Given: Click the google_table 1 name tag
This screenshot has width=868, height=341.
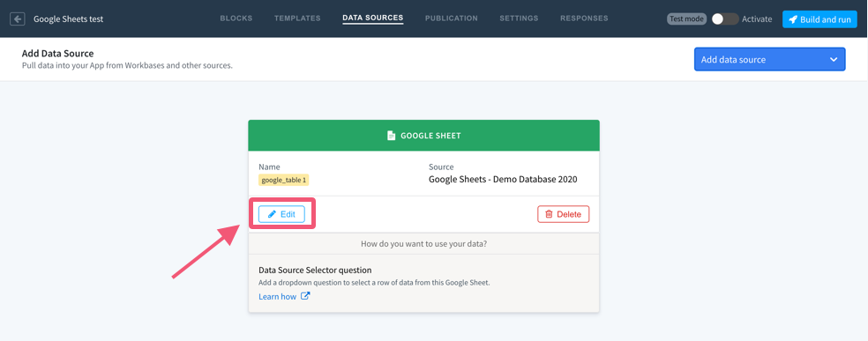Looking at the screenshot, I should pyautogui.click(x=284, y=180).
